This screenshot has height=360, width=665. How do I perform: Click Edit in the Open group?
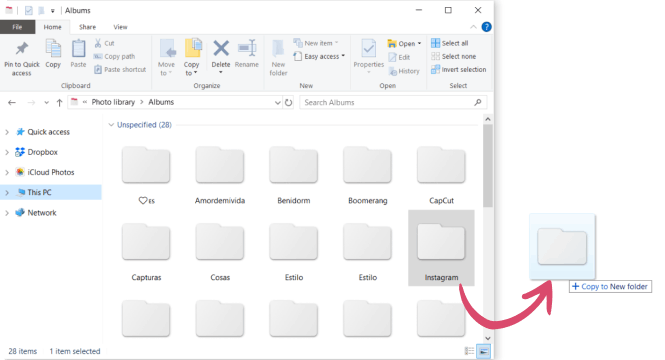point(399,57)
